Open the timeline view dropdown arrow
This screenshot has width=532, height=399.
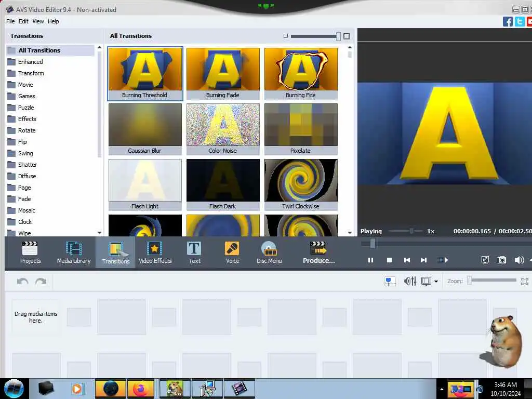tap(436, 281)
